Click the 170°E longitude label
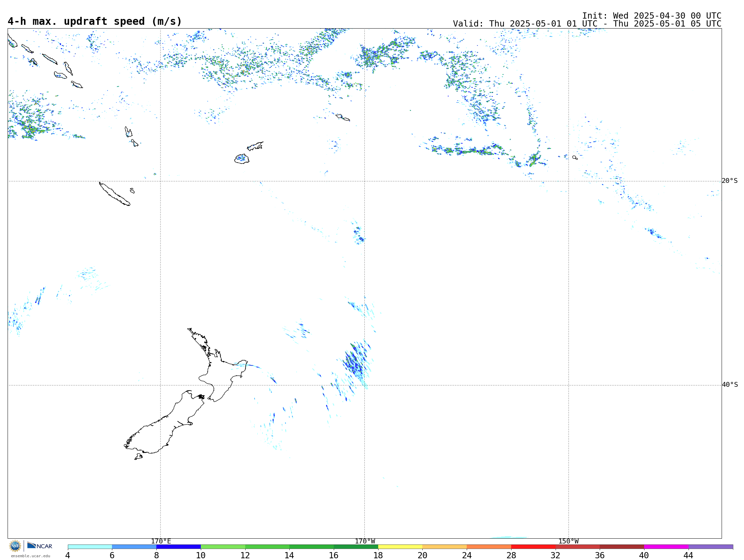Screen dimensions: 744x560 (x=161, y=541)
